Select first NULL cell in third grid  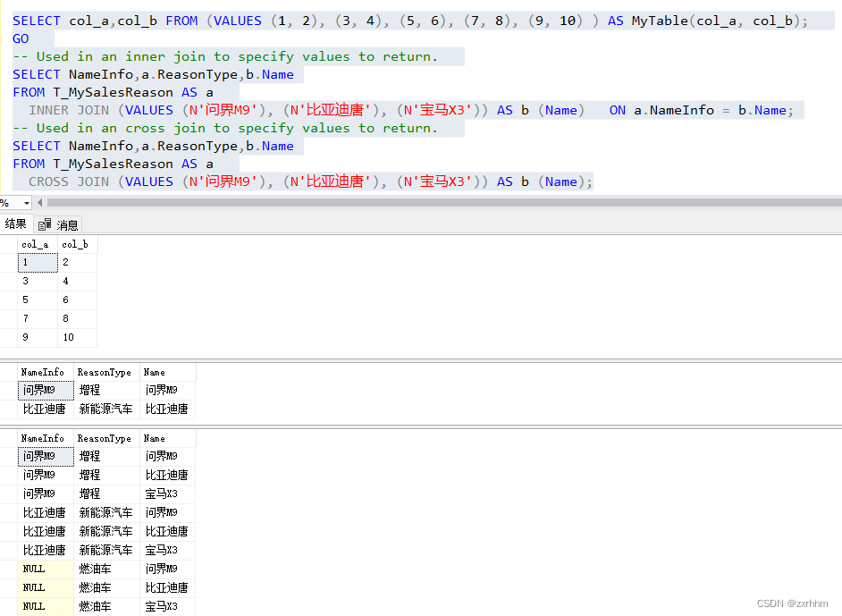point(46,569)
